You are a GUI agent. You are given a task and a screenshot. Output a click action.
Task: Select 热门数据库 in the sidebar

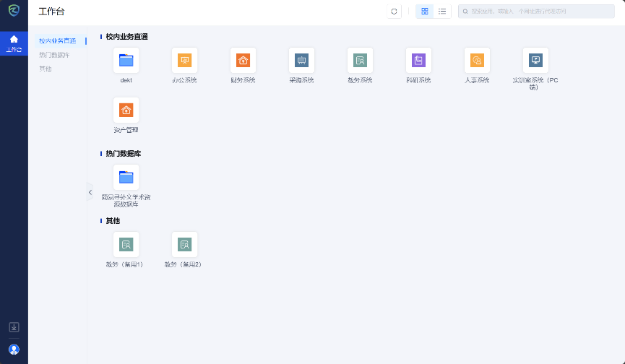click(x=54, y=55)
